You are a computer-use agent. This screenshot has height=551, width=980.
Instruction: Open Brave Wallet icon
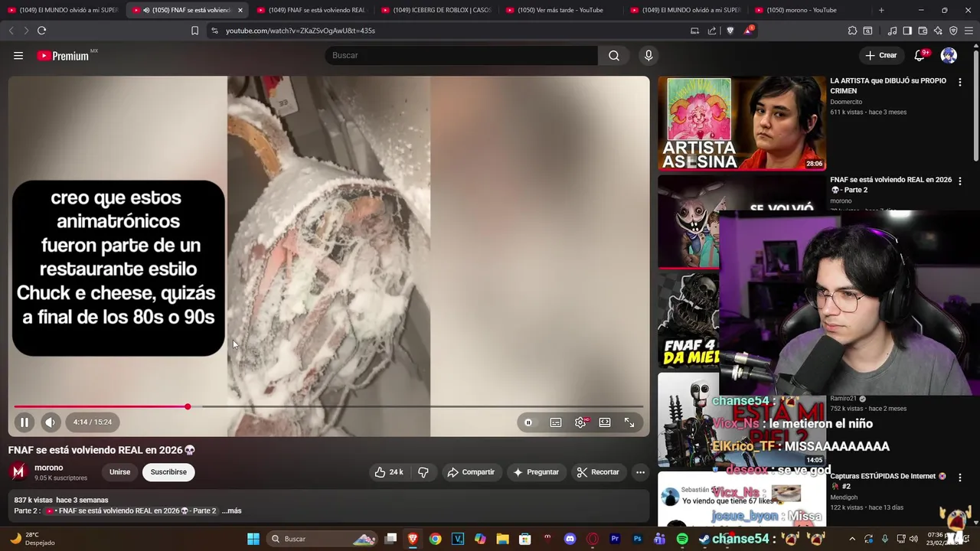coord(923,31)
